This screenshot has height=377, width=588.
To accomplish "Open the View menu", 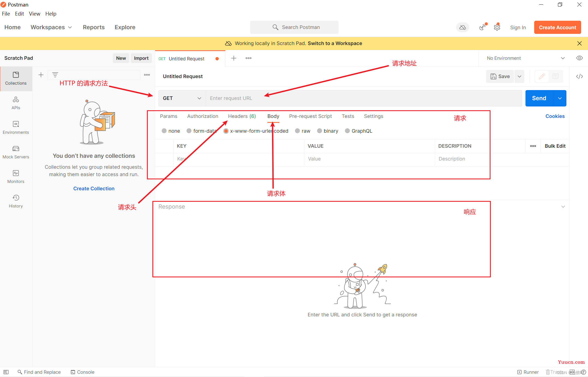I will (x=35, y=14).
